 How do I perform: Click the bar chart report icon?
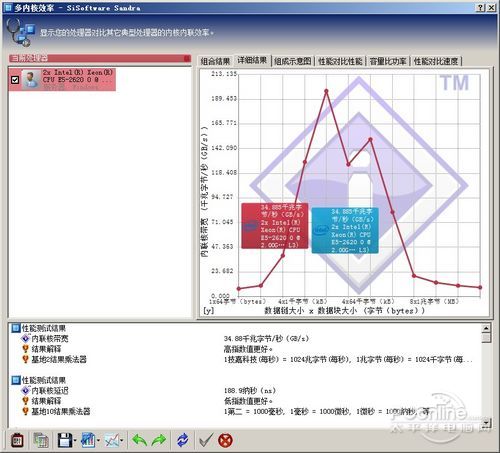[88, 440]
